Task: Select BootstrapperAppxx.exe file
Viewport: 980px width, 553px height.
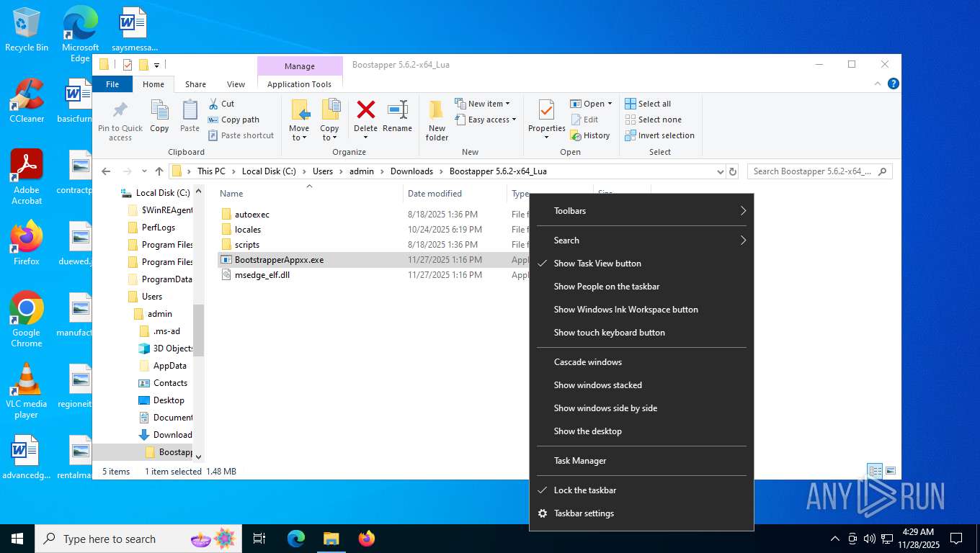Action: pos(279,260)
